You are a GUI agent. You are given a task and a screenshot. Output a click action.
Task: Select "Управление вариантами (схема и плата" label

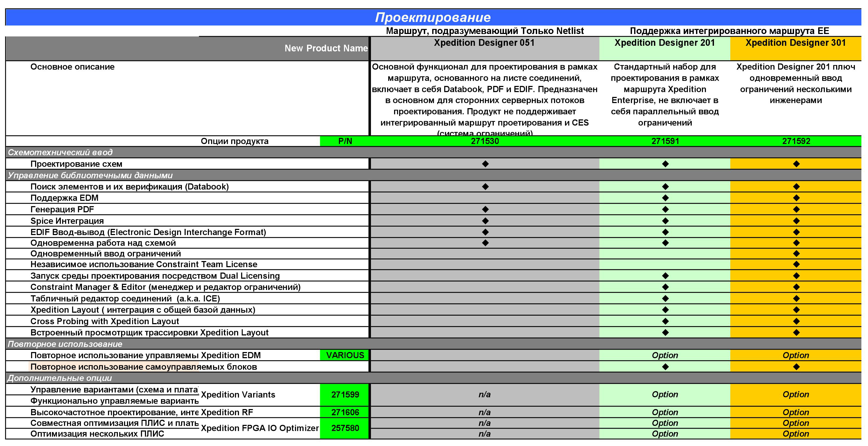pyautogui.click(x=114, y=390)
